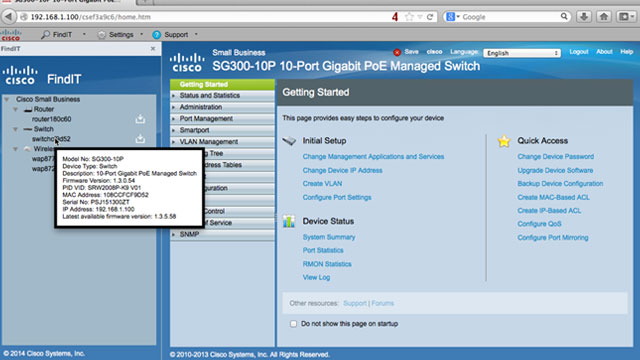Click the Quick Access star icon
Viewport: 640px width, 360px height.
504,141
